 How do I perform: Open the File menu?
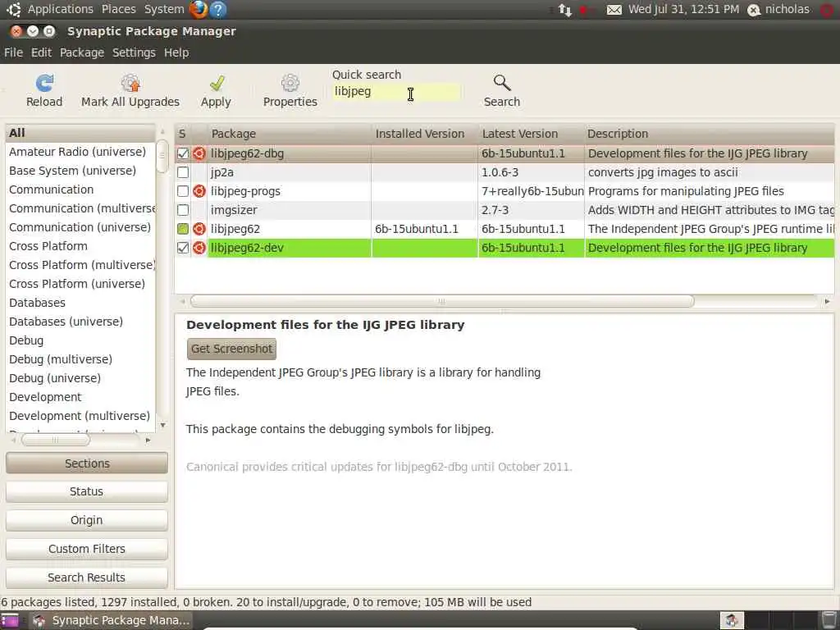click(13, 52)
